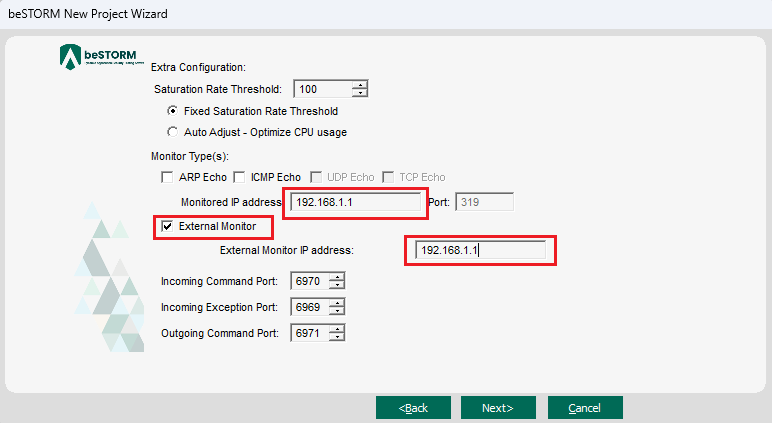Click the disabled UDP Echo checkbox

[x=316, y=177]
